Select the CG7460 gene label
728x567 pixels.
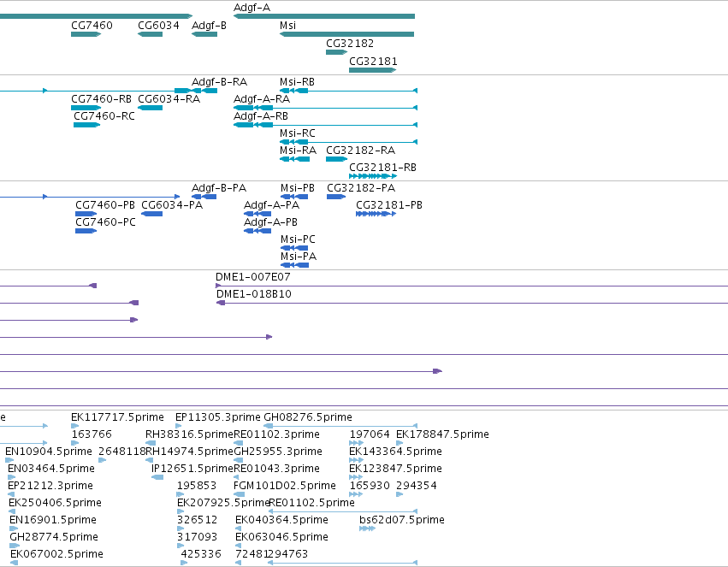point(92,26)
